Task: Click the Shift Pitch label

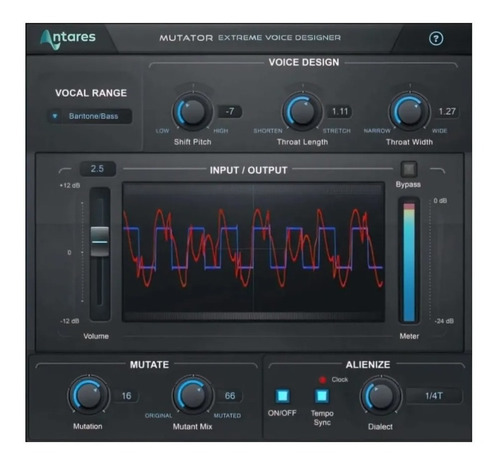Action: pyautogui.click(x=192, y=142)
